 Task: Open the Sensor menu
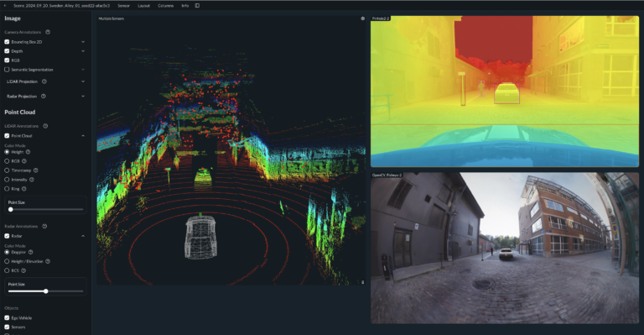[123, 6]
